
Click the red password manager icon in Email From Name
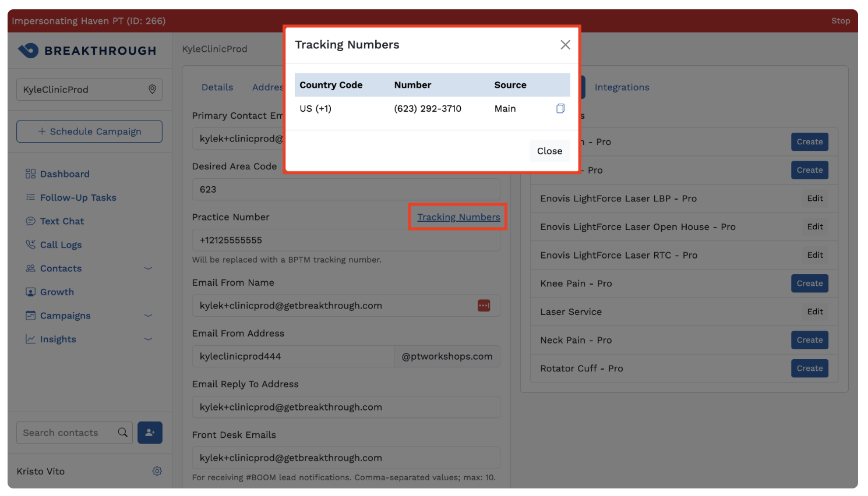pos(484,306)
